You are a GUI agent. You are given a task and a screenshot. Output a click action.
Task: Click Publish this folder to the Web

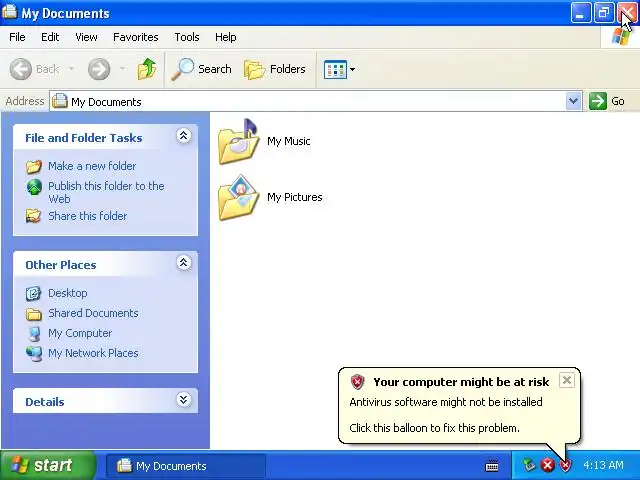[x=106, y=192]
